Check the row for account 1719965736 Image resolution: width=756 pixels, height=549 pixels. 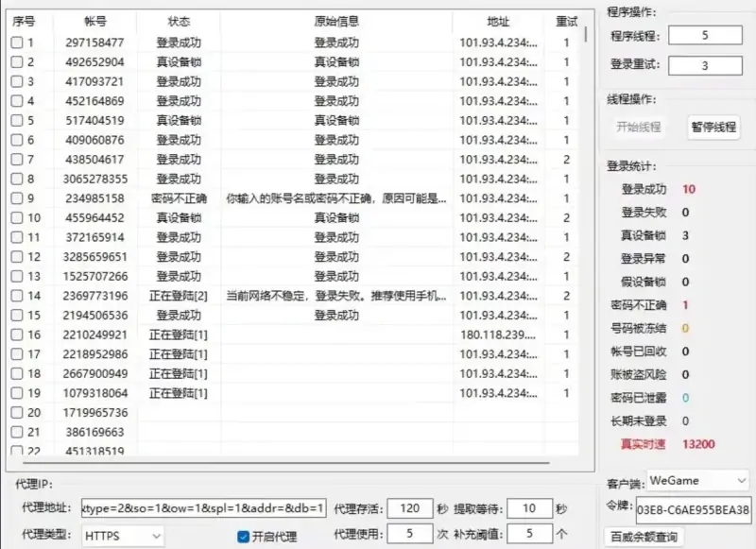click(17, 413)
